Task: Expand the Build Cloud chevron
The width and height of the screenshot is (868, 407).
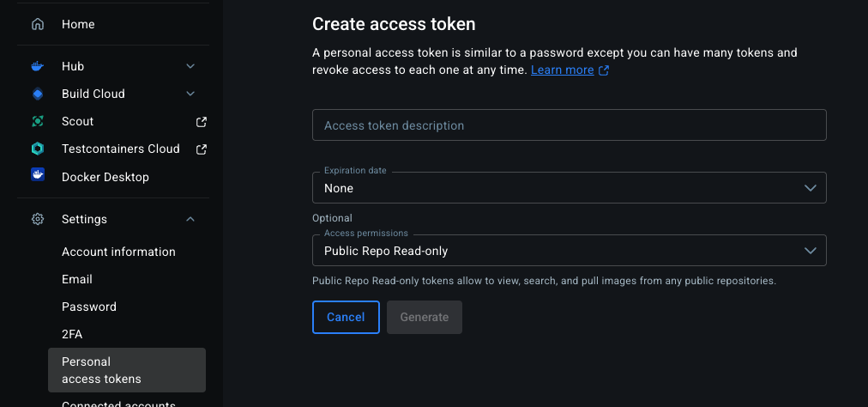Action: [190, 94]
